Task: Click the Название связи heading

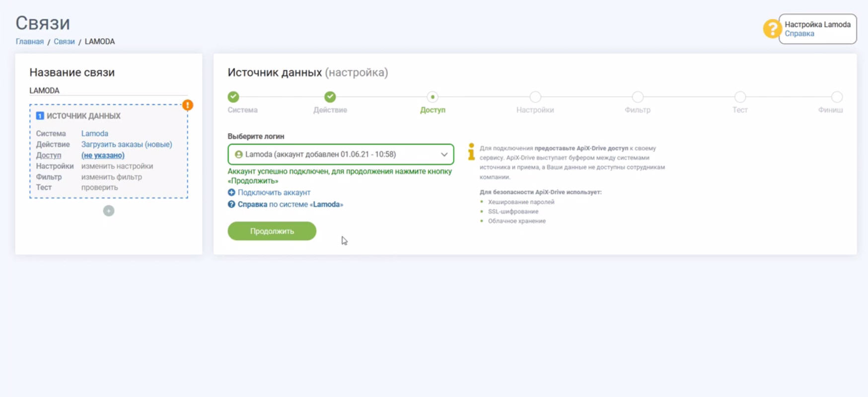Action: (72, 73)
